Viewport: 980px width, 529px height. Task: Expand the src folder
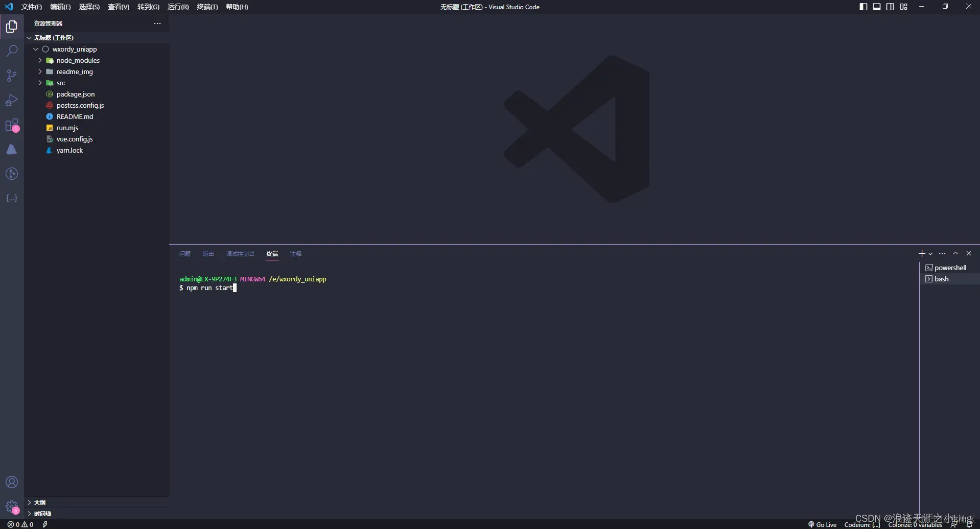(x=40, y=83)
